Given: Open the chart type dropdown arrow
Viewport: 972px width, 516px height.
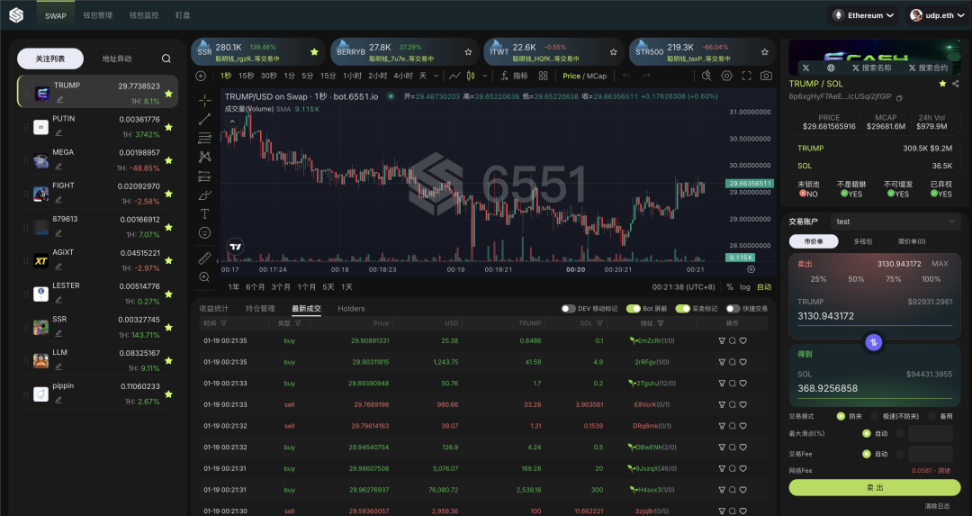Looking at the screenshot, I should coord(484,76).
